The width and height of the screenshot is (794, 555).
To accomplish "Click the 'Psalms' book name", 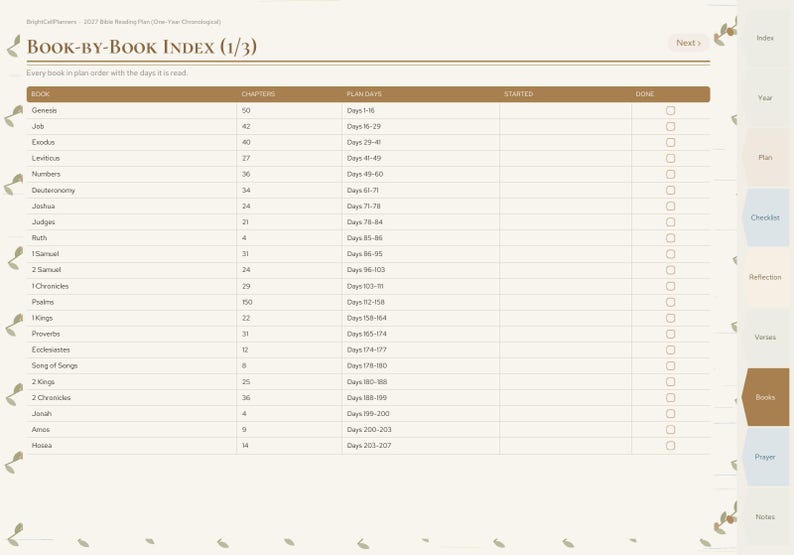I will pos(43,302).
